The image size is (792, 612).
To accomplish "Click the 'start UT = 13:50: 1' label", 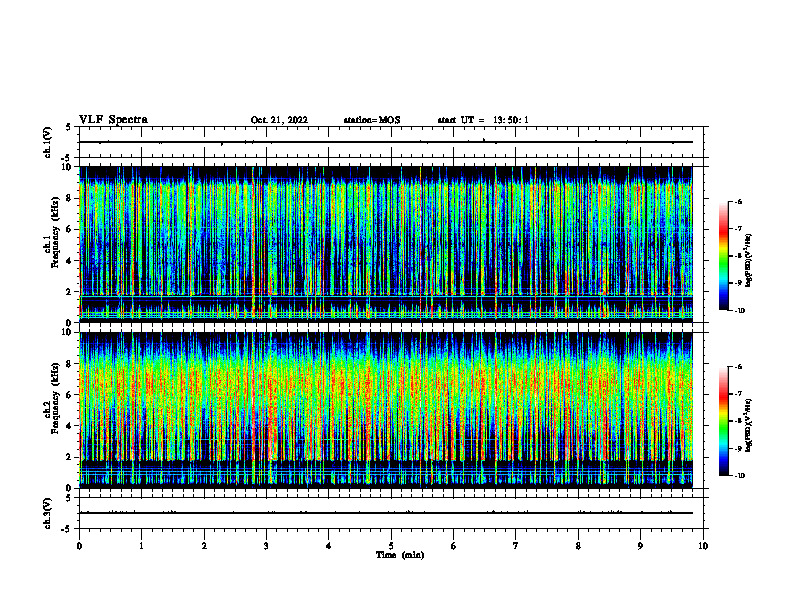I will 483,120.
